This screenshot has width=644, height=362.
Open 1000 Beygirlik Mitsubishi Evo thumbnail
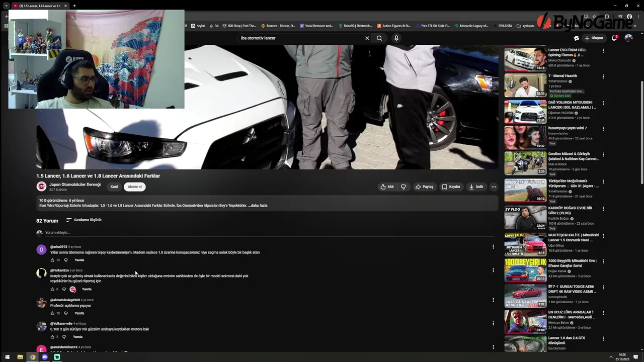[525, 270]
